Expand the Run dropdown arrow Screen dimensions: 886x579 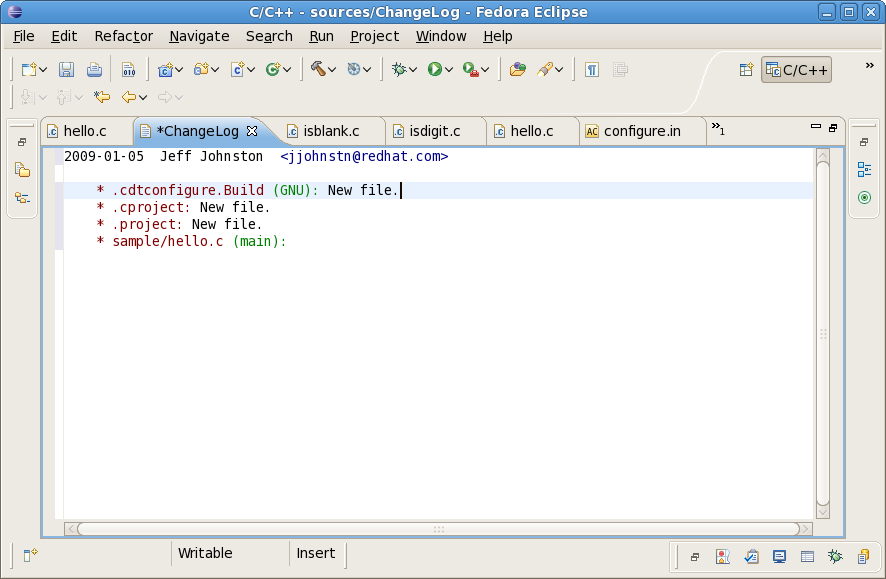449,69
